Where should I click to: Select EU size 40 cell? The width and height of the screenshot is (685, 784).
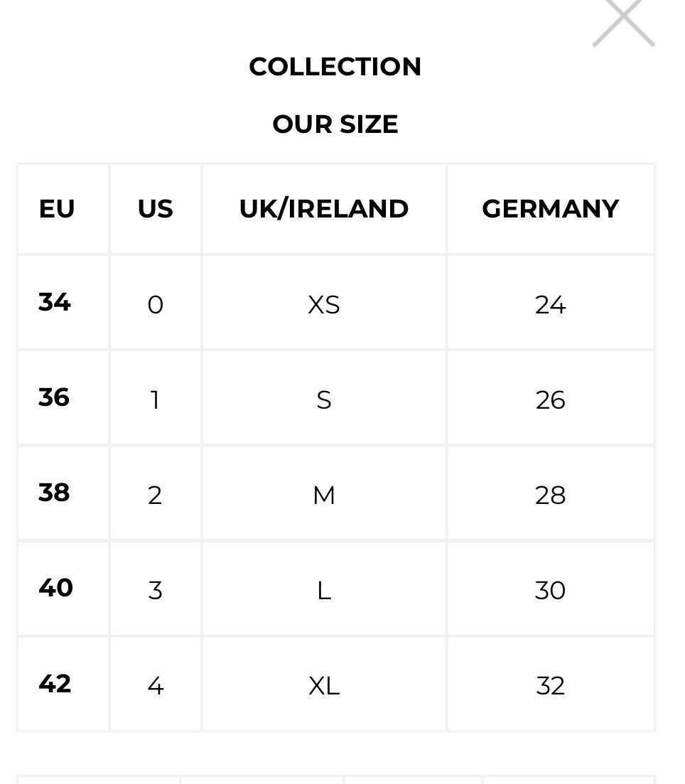click(x=63, y=588)
